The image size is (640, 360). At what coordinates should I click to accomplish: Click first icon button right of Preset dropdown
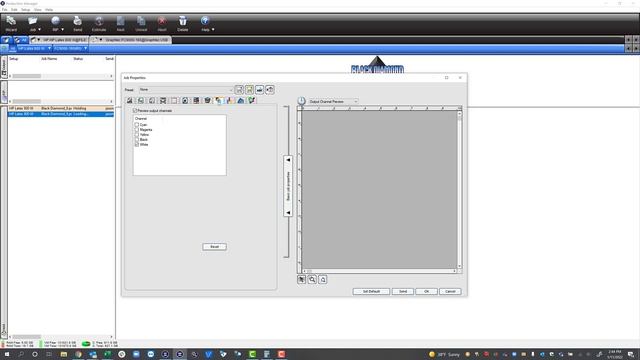239,89
